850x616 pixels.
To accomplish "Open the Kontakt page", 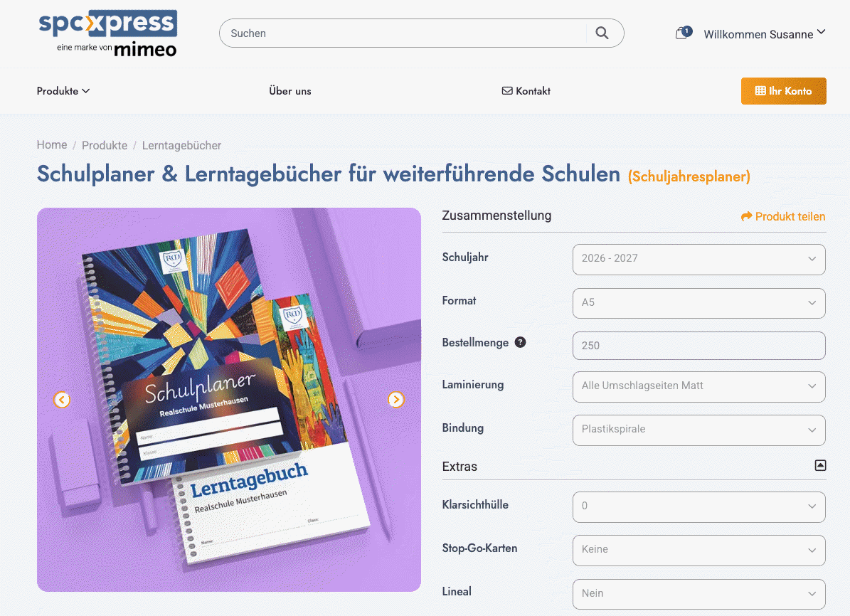I will (526, 91).
